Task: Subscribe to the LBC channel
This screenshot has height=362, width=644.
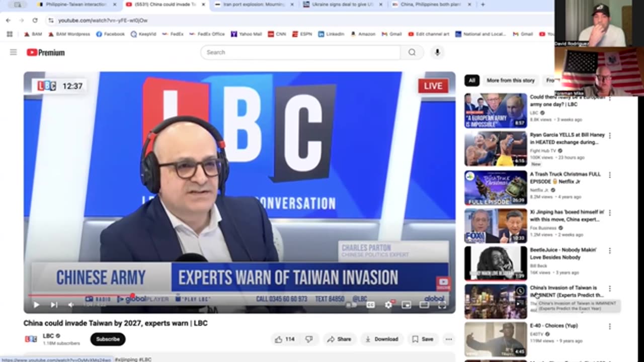Action: pyautogui.click(x=108, y=339)
